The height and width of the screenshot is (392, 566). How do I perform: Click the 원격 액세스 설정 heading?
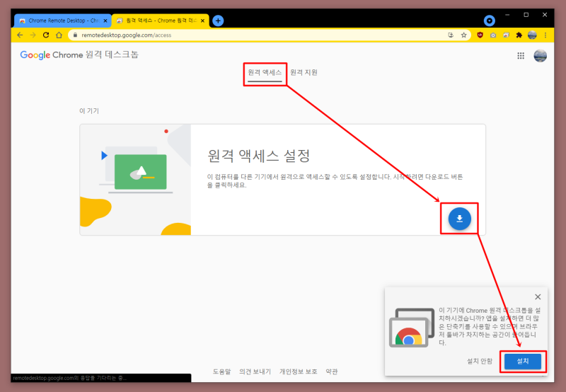259,156
